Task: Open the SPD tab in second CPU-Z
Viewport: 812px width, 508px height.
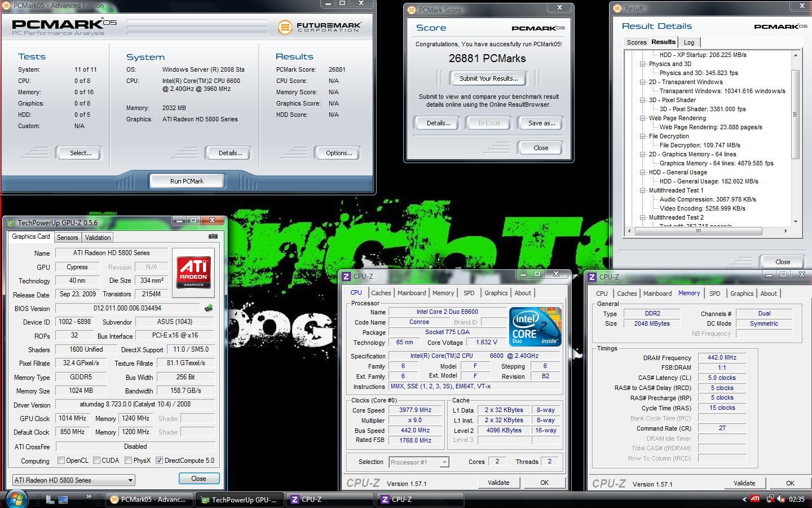Action: [x=714, y=294]
